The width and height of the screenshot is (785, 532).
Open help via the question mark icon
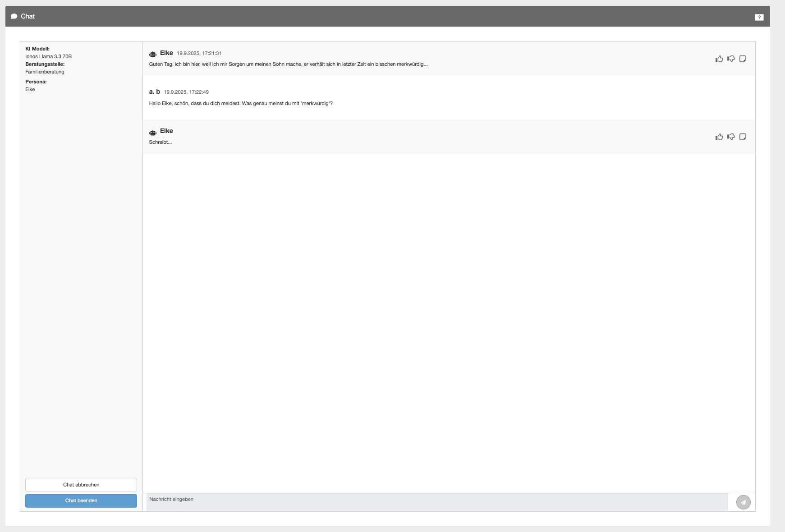759,17
